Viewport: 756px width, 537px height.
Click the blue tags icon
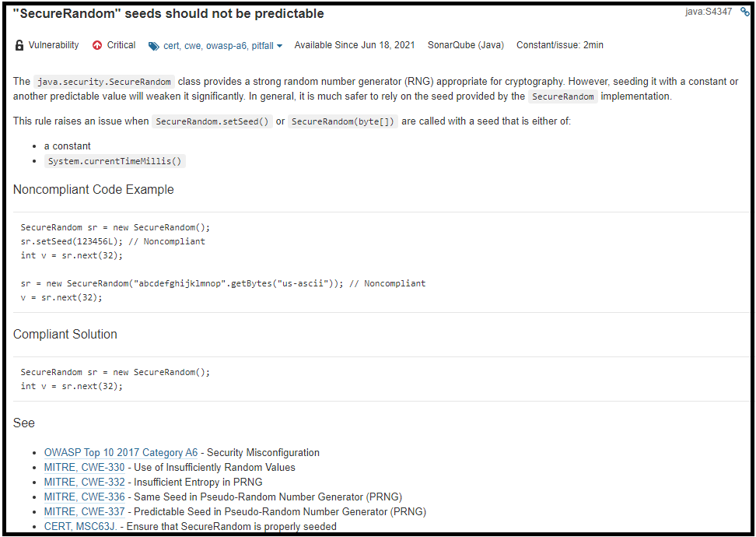[154, 46]
